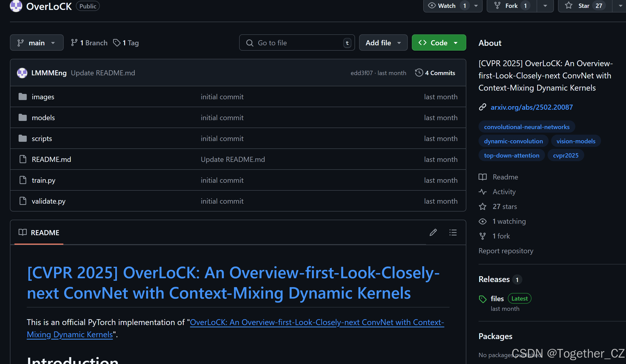Expand the green Code dropdown
Screen dimensions: 626x364
pos(439,43)
